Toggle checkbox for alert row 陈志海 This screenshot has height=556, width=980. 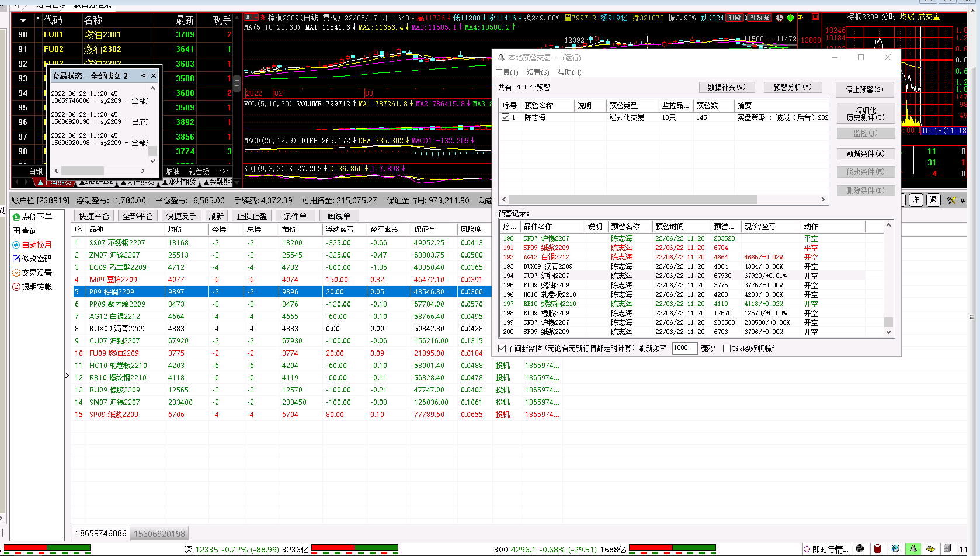click(x=506, y=117)
